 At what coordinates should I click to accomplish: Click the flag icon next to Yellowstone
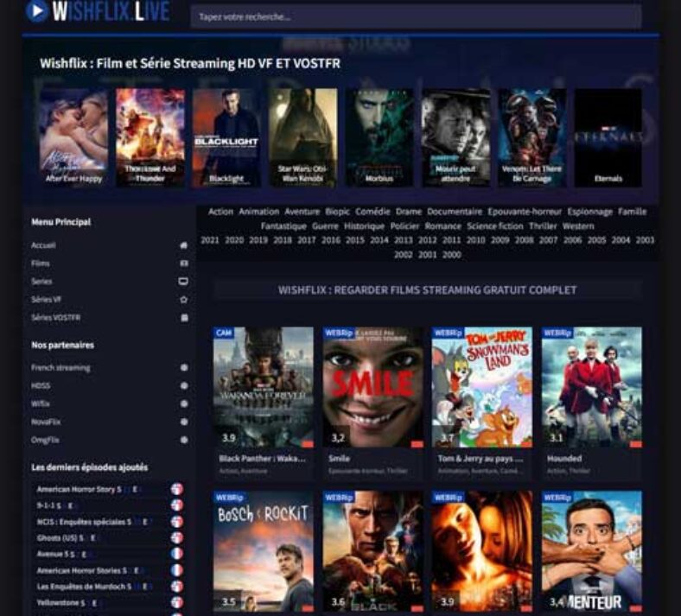click(x=177, y=602)
